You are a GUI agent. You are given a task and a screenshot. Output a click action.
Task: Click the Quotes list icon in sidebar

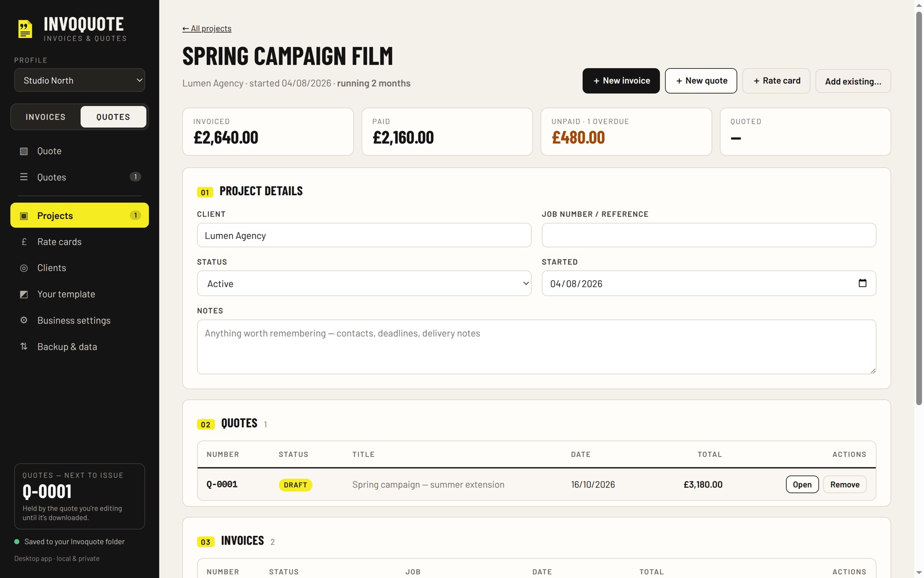pos(24,177)
